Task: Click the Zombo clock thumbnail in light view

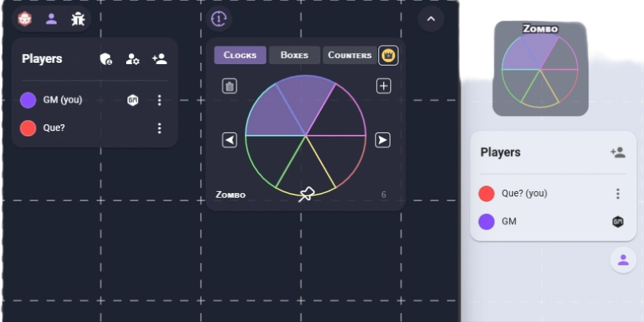Action: pos(540,69)
